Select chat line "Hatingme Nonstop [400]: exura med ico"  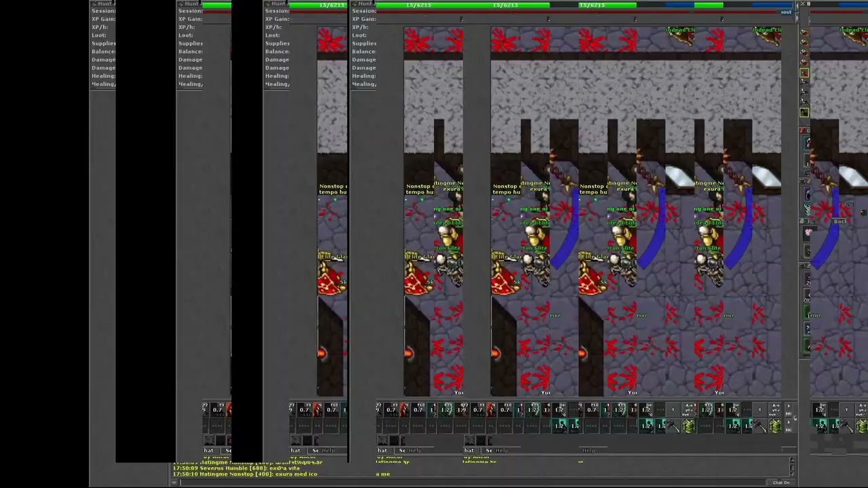click(x=245, y=474)
